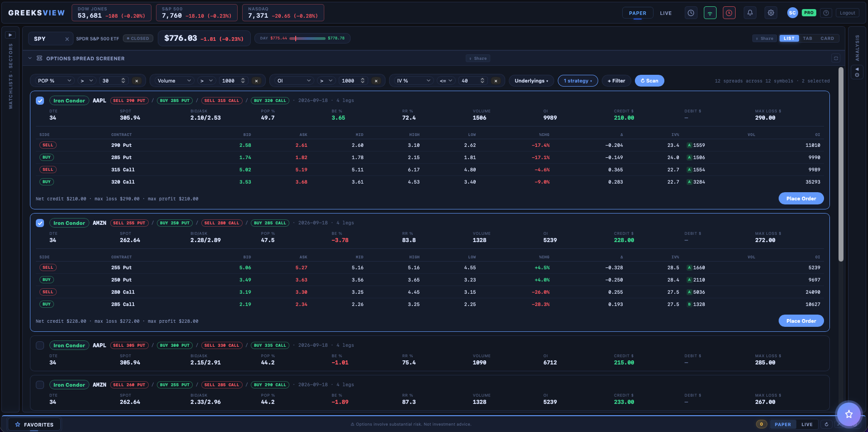Image resolution: width=868 pixels, height=432 pixels.
Task: Click the CLOSED market status badge
Action: pos(138,39)
